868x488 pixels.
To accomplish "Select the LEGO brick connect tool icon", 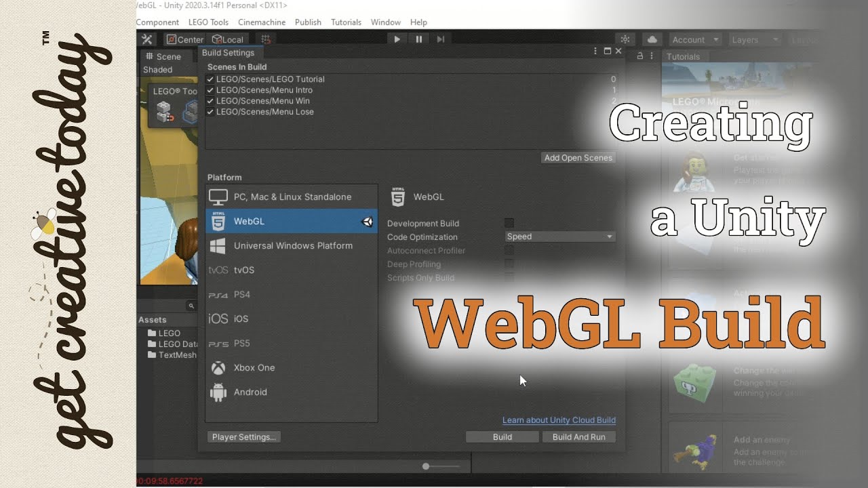I will coord(165,112).
